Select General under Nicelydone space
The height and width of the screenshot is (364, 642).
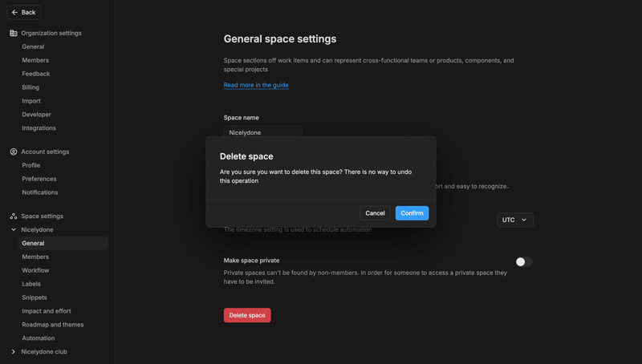tap(63, 244)
